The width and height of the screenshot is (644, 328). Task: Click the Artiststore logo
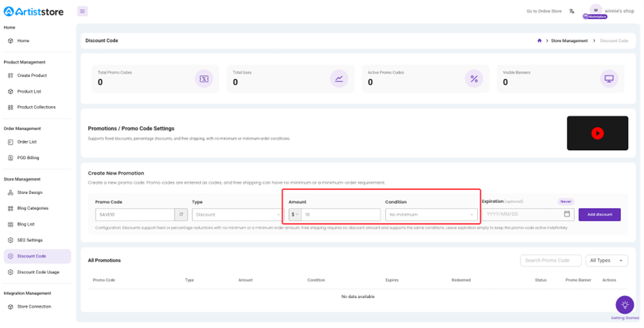coord(33,11)
